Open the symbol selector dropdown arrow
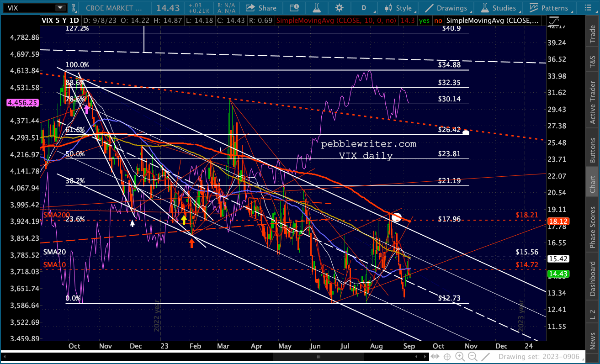This screenshot has height=364, width=600. 60,8
